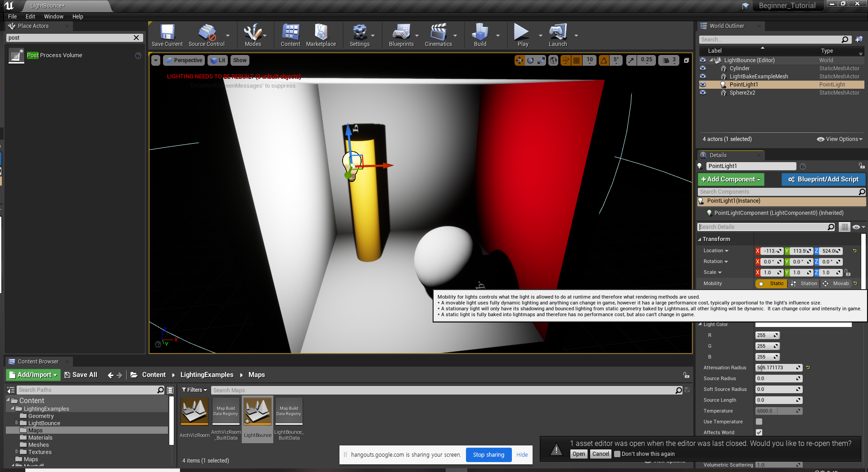Open View Options in World Outliner
Screen dimensions: 868x472
point(840,139)
